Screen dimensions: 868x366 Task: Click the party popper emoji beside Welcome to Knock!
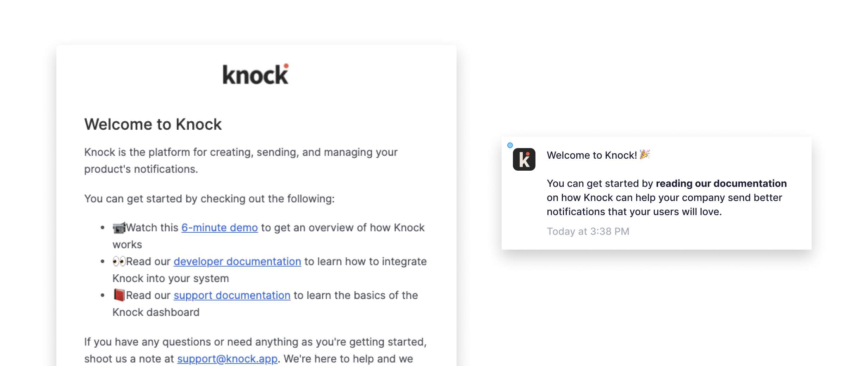point(645,154)
